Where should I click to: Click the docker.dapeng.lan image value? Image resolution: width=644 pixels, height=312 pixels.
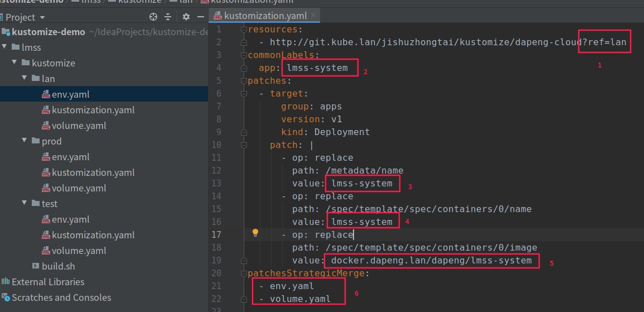[x=431, y=260]
